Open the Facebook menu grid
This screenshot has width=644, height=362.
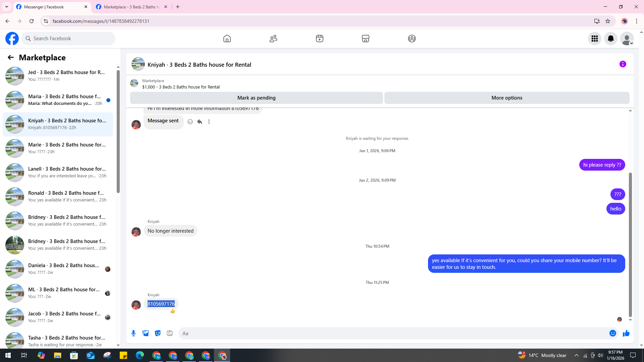(x=594, y=39)
